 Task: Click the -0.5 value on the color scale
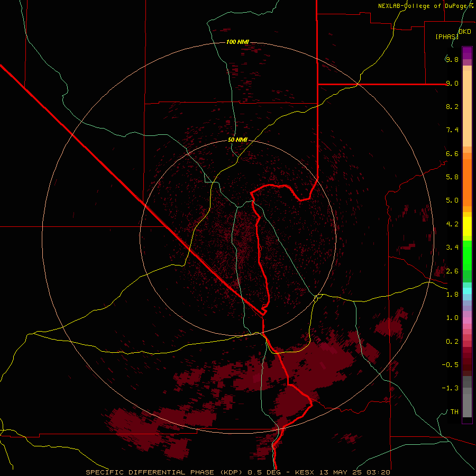pyautogui.click(x=450, y=365)
